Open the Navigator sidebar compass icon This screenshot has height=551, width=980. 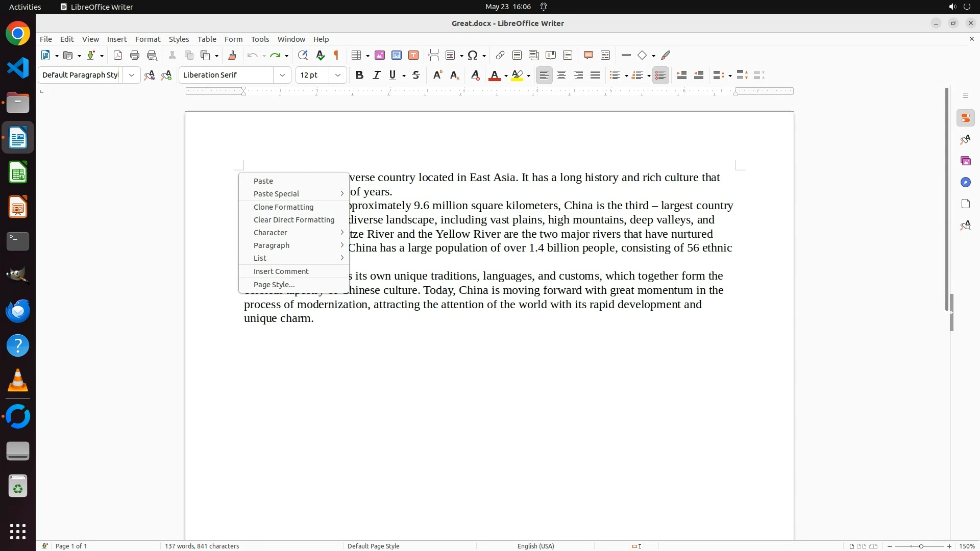(965, 182)
